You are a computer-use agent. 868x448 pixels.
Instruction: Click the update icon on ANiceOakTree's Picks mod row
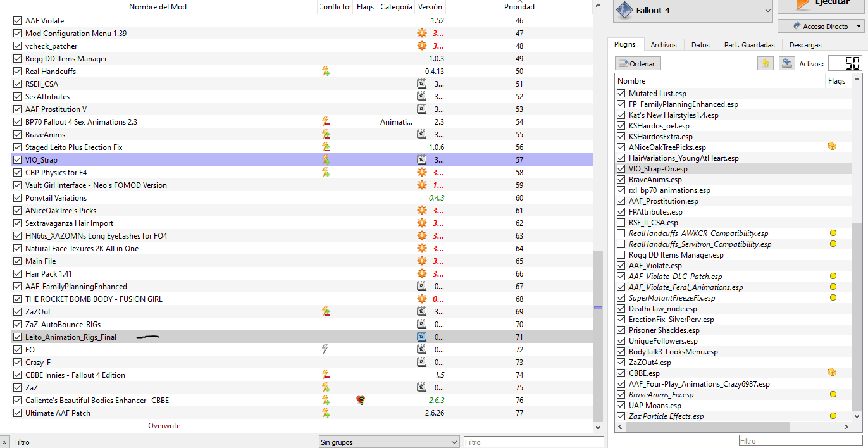(422, 211)
